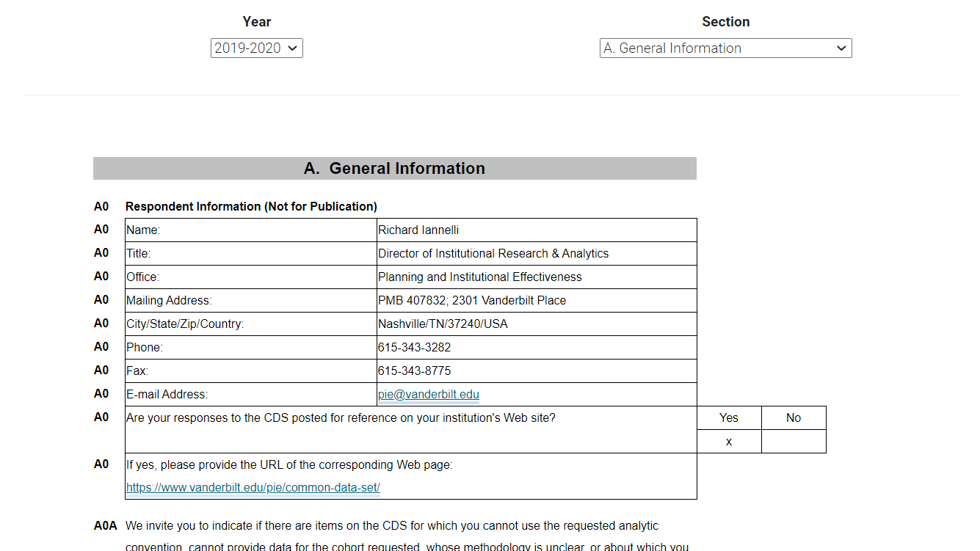Viewport: 980px width, 551px height.
Task: Click the Yes cell marked with x
Action: coord(728,442)
